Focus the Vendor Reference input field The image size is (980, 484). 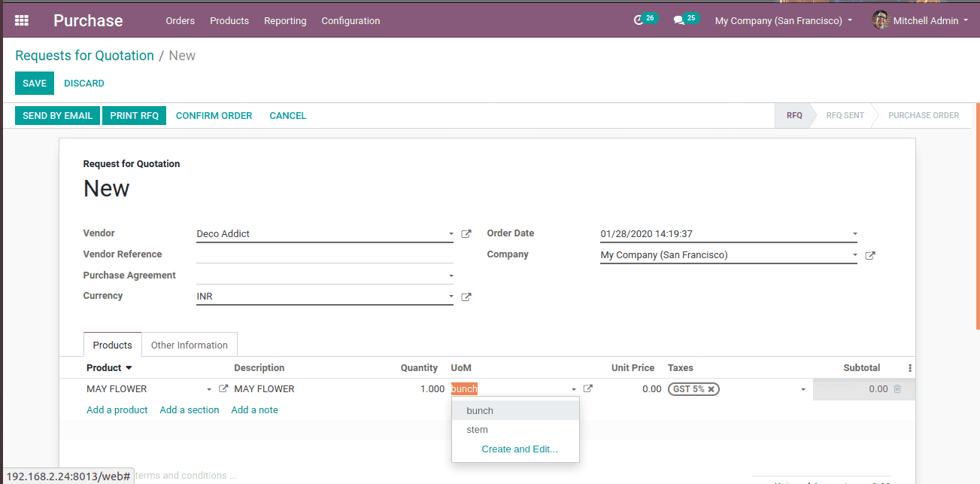[x=325, y=254]
